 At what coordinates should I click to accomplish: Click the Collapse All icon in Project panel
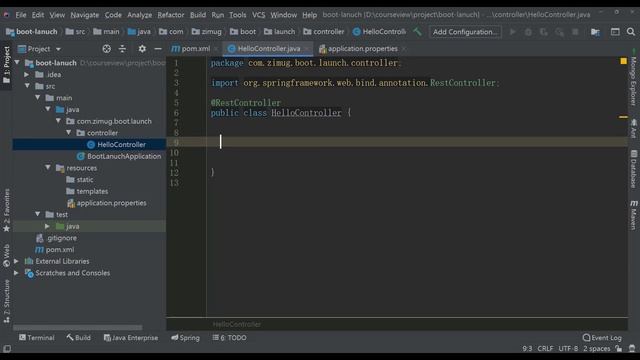122,49
